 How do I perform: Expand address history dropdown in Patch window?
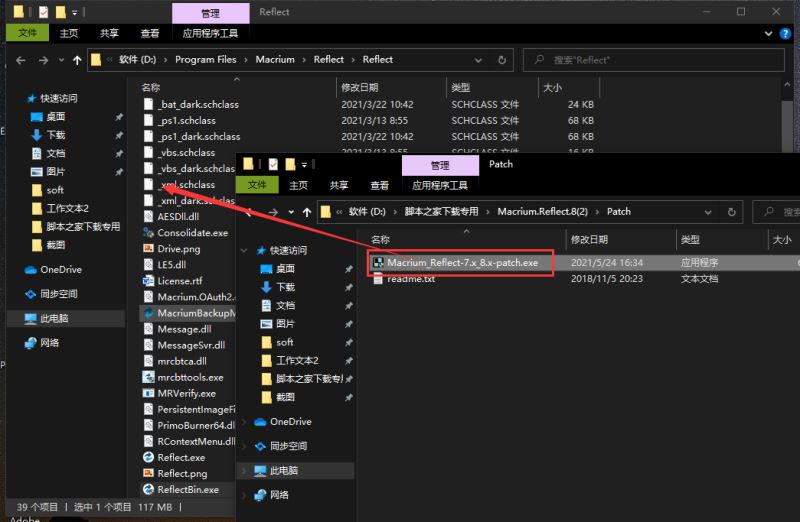(x=708, y=212)
